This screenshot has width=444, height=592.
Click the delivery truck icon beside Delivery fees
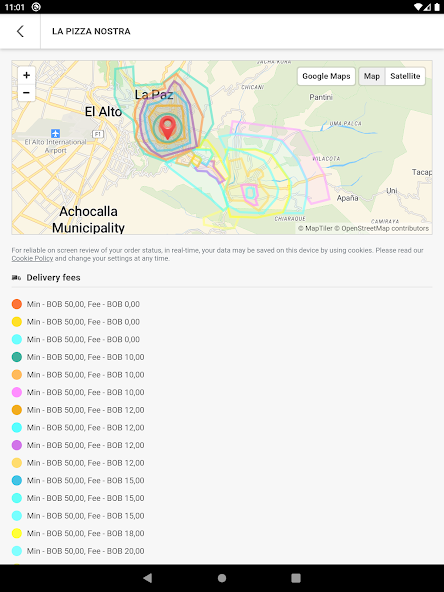coord(16,278)
